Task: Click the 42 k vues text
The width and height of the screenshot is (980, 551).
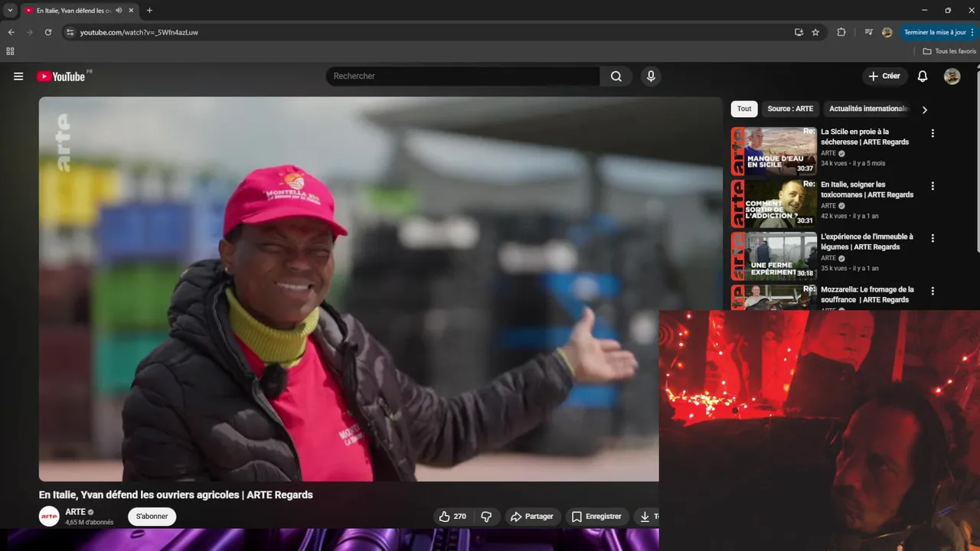Action: [x=834, y=217]
